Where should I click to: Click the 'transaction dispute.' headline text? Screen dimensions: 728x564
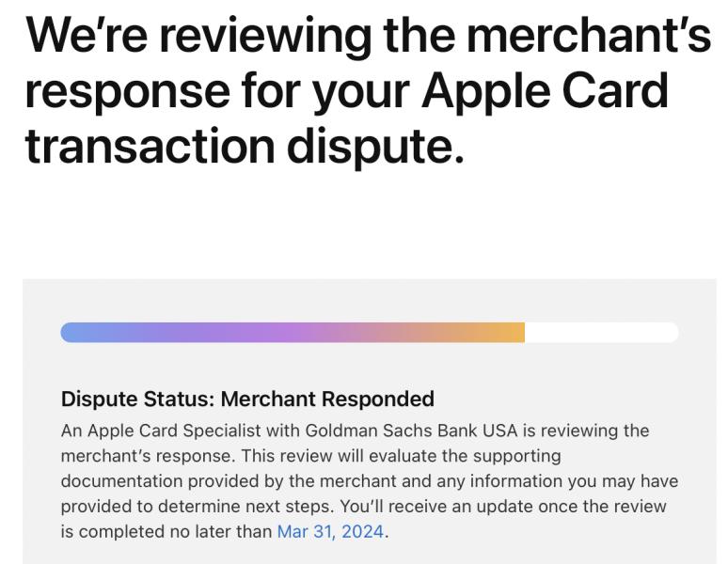click(245, 148)
